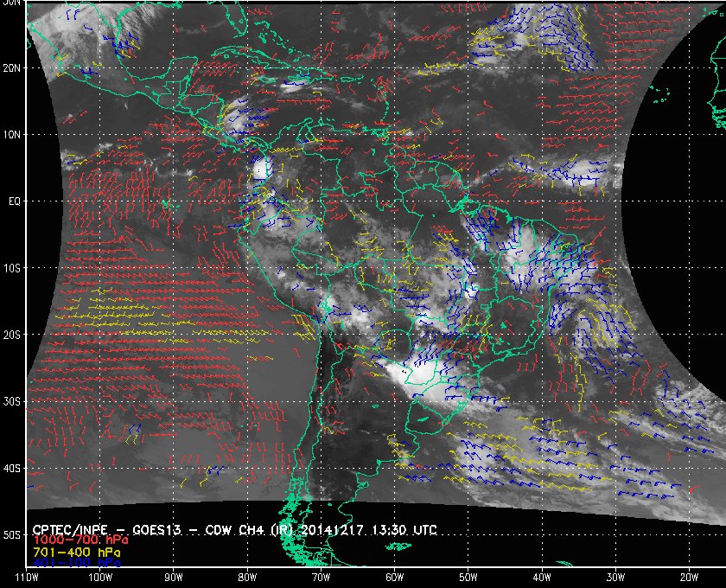The width and height of the screenshot is (726, 588).
Task: Click the 110W longitude label
Action: [x=26, y=578]
